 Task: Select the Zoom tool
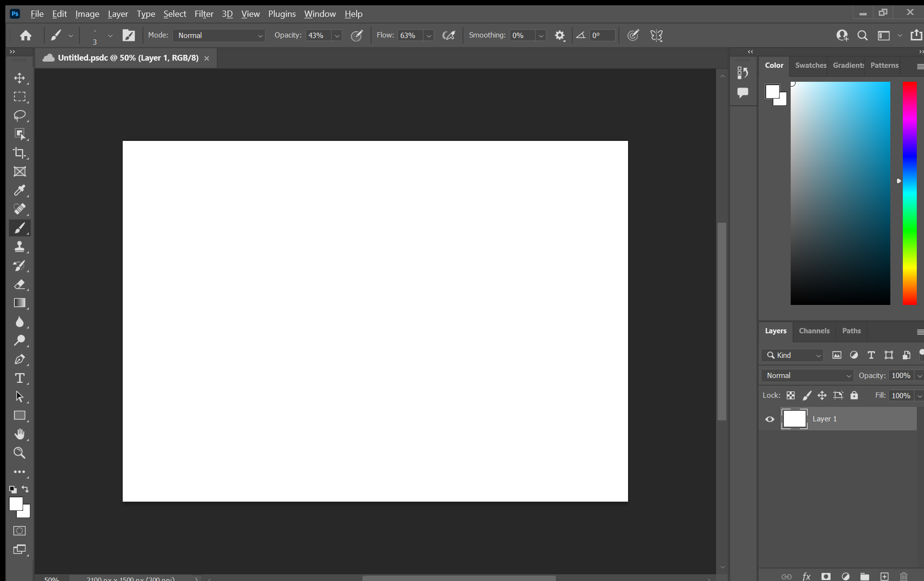(x=20, y=453)
